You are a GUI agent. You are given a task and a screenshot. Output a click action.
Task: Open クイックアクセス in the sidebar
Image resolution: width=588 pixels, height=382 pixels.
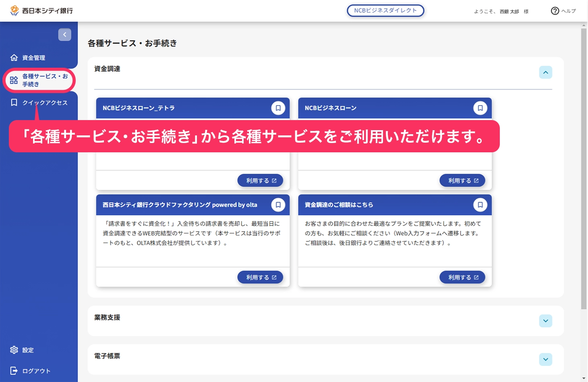point(39,103)
